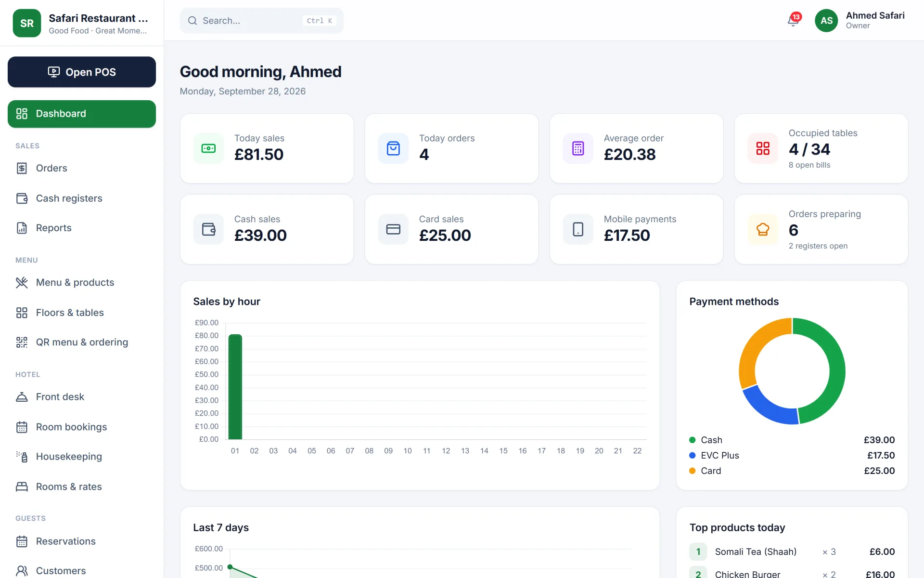Click the Housekeeping spray bottle icon
This screenshot has height=578, width=924.
[x=22, y=457]
